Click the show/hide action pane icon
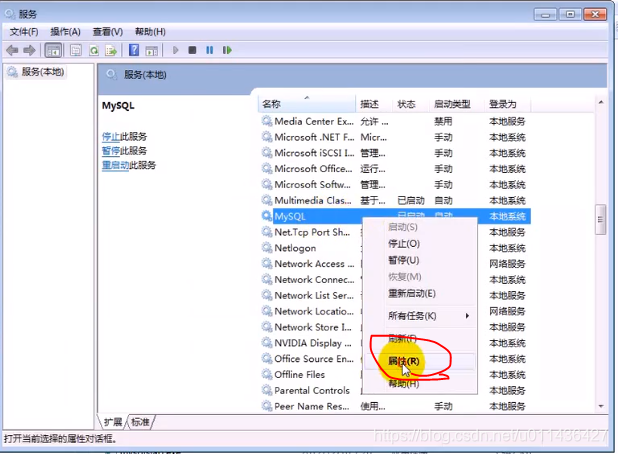Image resolution: width=618 pixels, height=454 pixels. coord(152,50)
